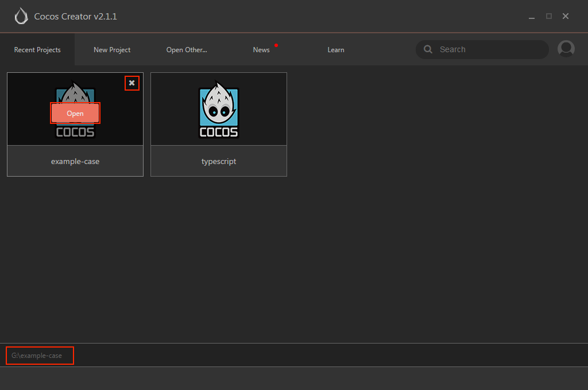Click the example-case project name label

tap(75, 162)
